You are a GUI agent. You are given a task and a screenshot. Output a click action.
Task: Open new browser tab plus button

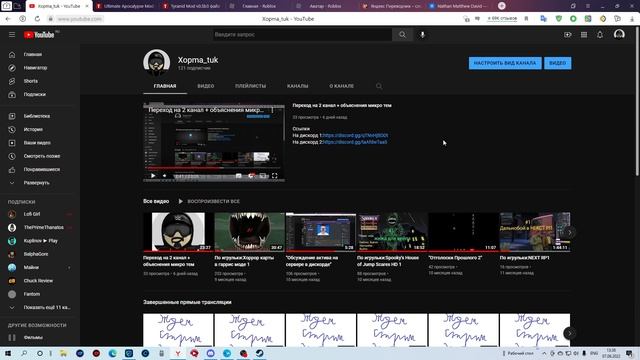pyautogui.click(x=502, y=6)
